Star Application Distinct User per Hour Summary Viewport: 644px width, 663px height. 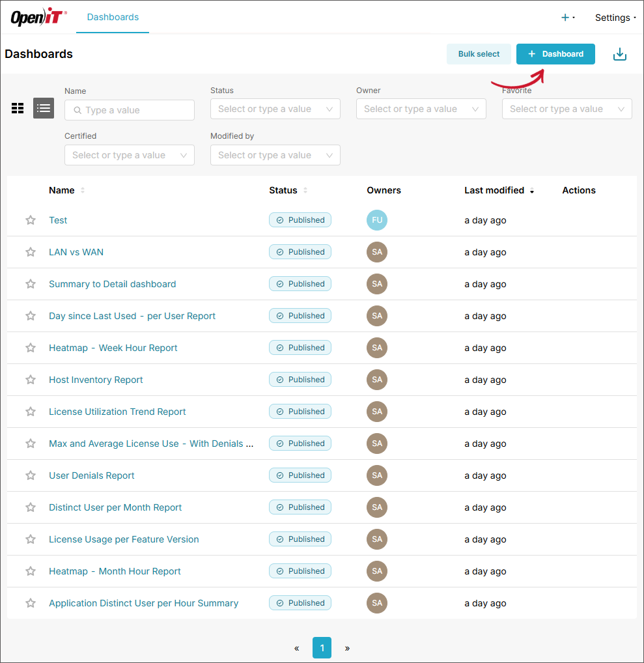31,603
